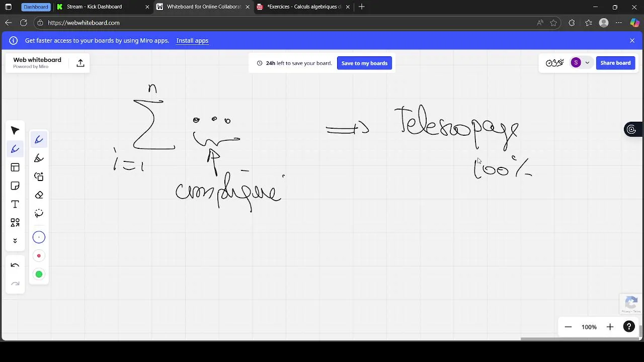Viewport: 644px width, 362px height.
Task: Expand more tools with double chevron
Action: [15, 241]
